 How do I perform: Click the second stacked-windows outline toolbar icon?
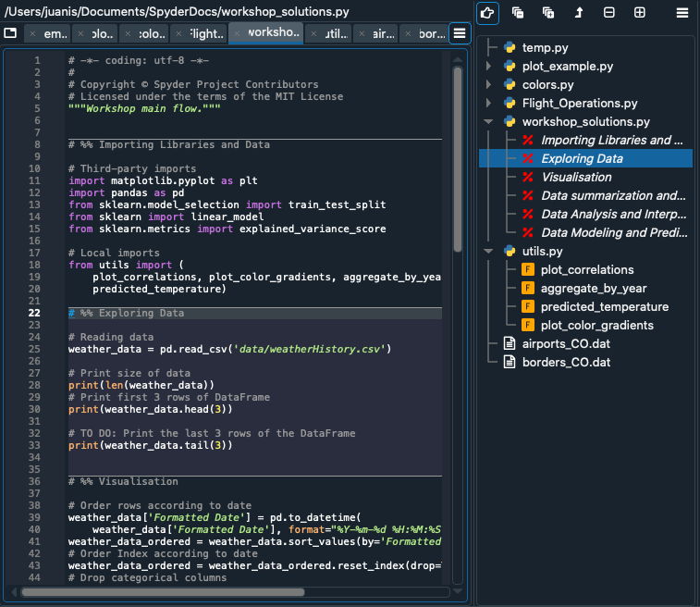pyautogui.click(x=548, y=13)
